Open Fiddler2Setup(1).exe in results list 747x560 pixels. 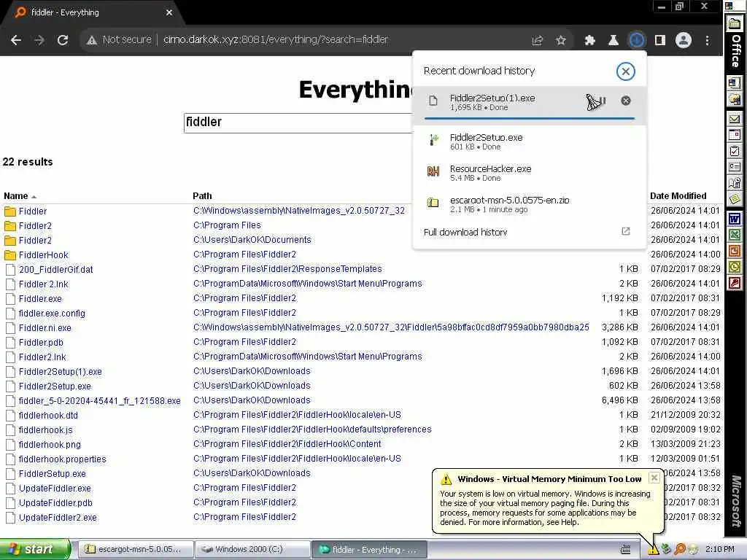[x=60, y=372]
